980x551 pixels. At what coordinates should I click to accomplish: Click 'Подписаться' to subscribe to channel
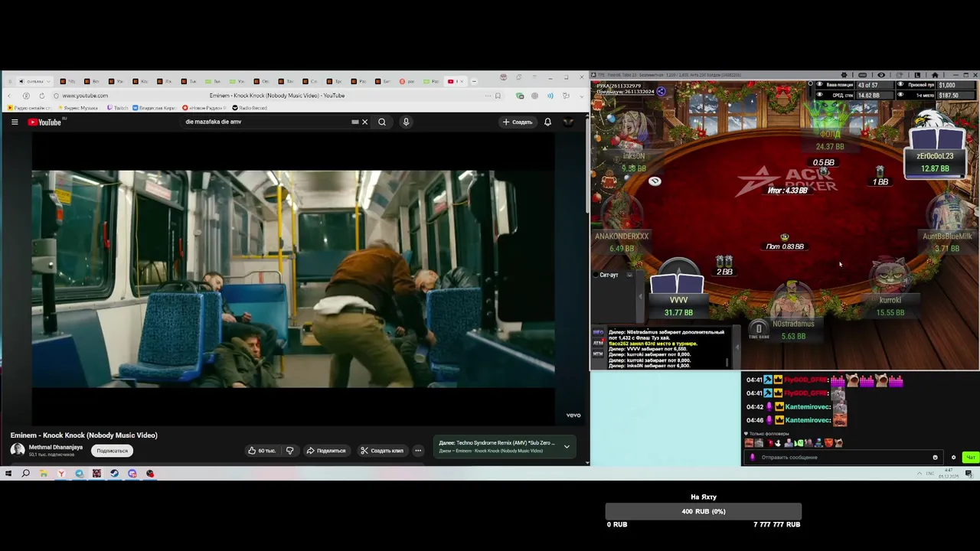tap(112, 451)
